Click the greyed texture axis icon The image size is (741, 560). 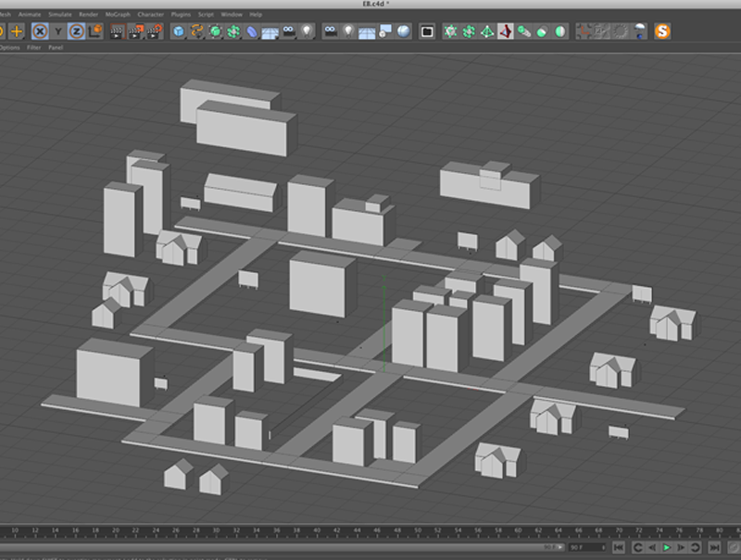pos(603,31)
